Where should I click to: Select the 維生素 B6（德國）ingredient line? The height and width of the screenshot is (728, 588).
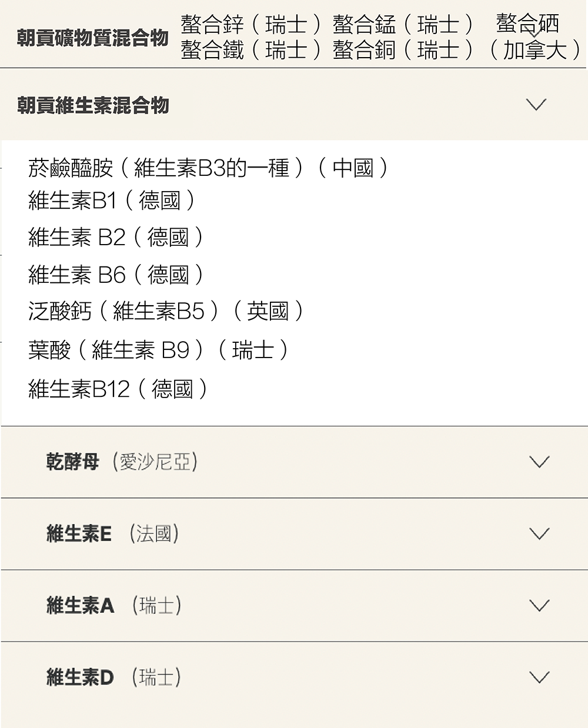click(116, 275)
